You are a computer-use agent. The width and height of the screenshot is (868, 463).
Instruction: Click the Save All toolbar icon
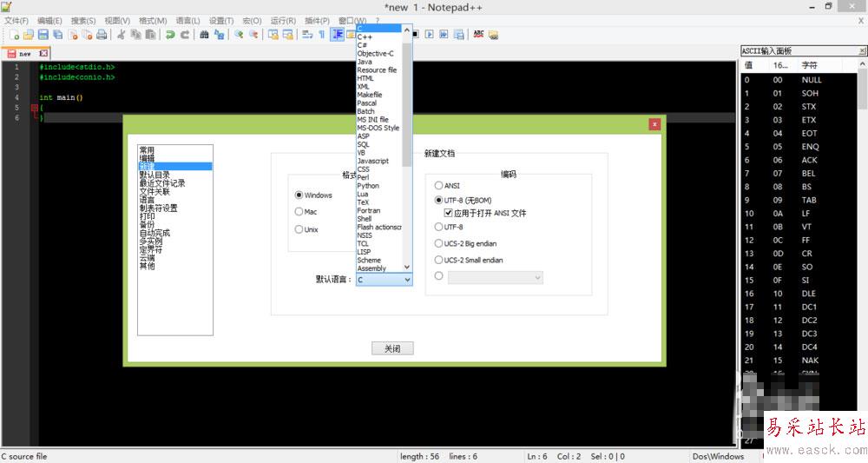(57, 35)
